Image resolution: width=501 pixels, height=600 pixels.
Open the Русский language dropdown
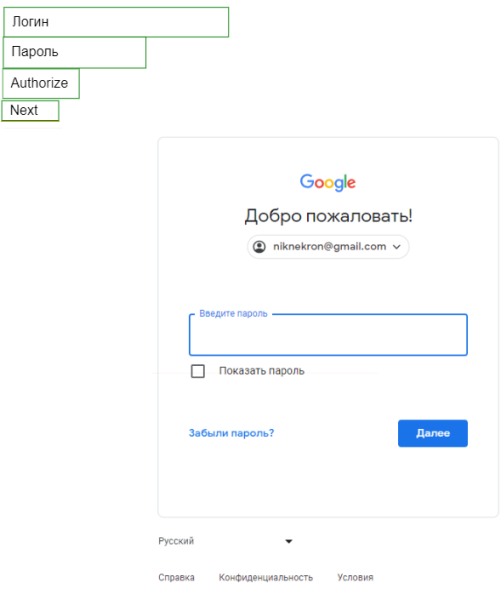click(x=226, y=541)
